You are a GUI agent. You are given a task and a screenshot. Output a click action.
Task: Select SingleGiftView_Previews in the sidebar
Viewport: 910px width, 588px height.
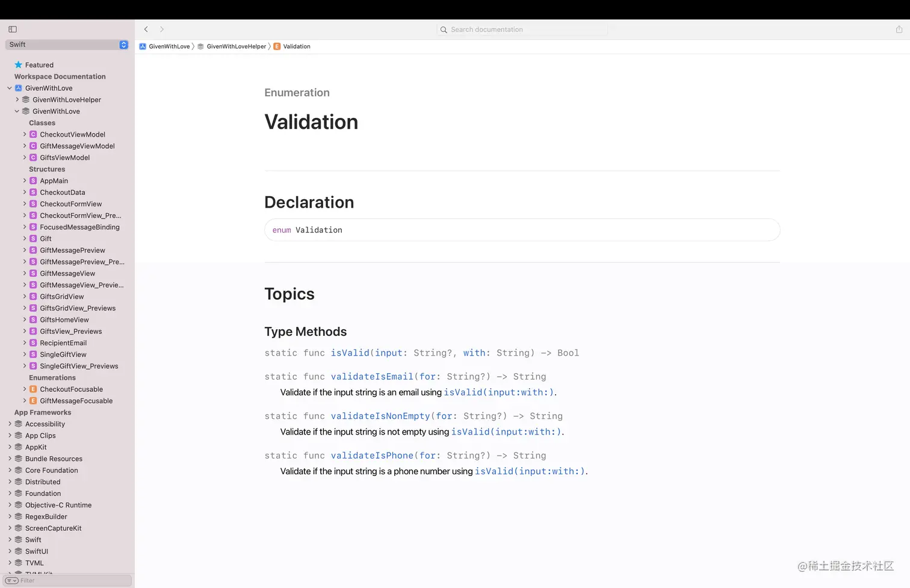click(x=79, y=367)
